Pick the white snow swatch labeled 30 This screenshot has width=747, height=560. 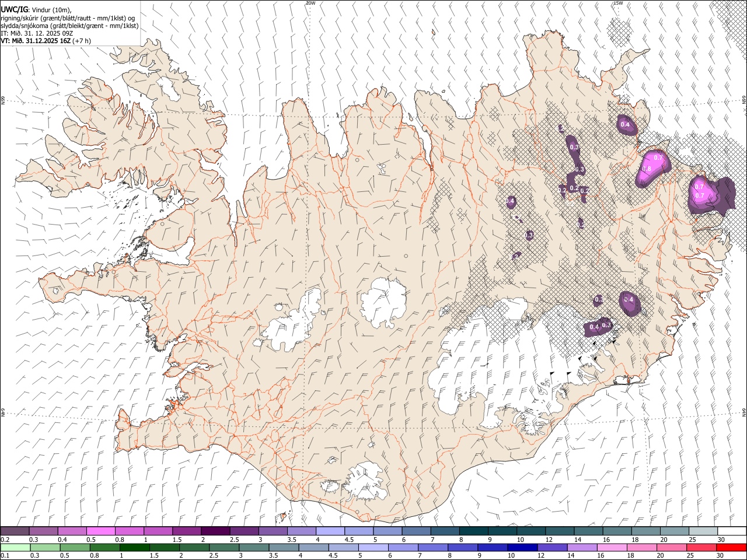click(731, 531)
